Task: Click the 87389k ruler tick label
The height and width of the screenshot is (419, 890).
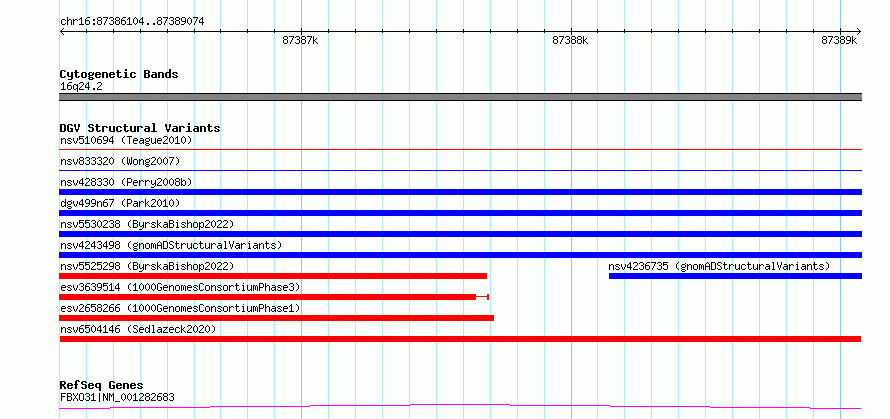Action: pyautogui.click(x=839, y=40)
